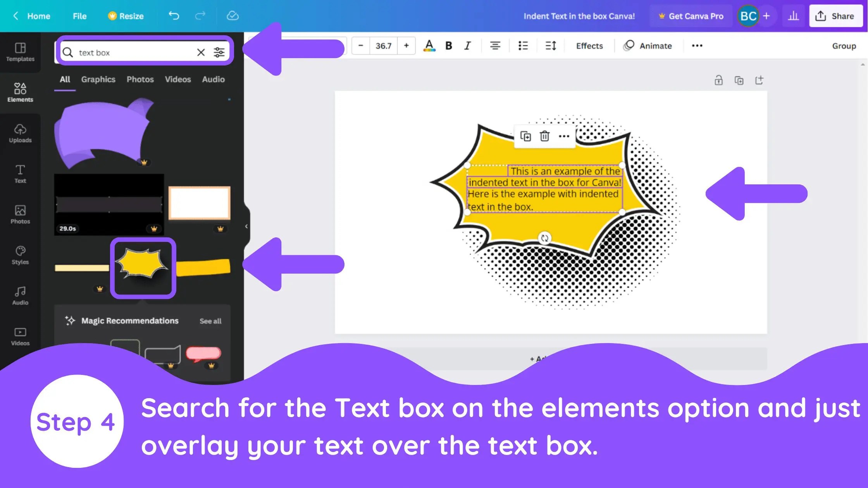
Task: Open the Uploads panel
Action: (x=20, y=134)
